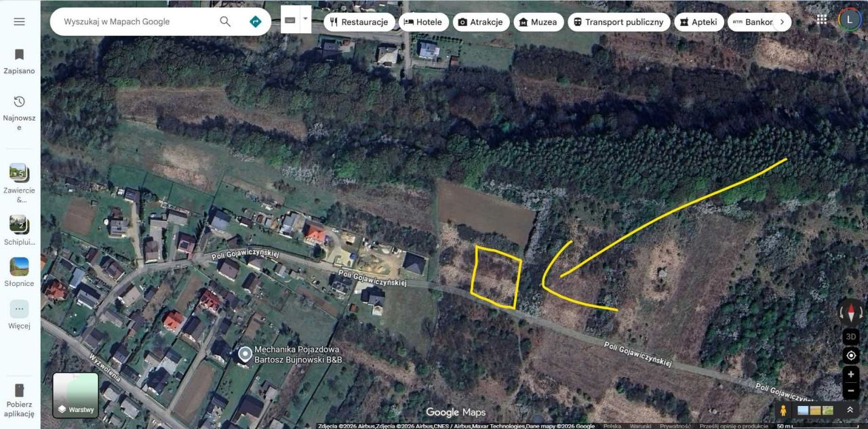
Task: Open Google apps grid
Action: 822,20
